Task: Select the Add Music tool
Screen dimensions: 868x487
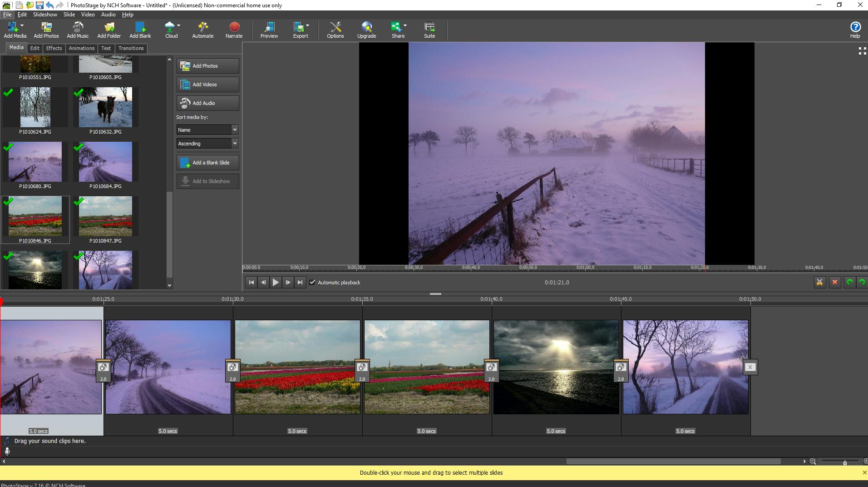Action: (x=77, y=30)
